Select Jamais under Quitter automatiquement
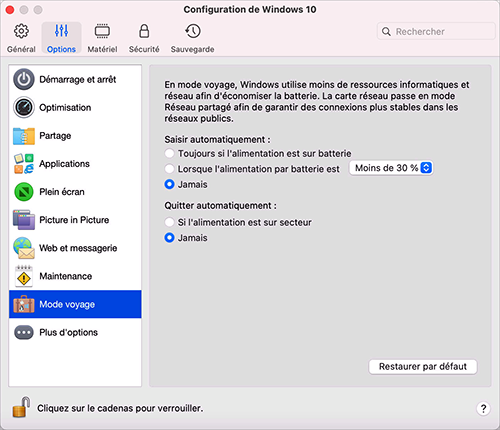500x430 pixels. [169, 238]
